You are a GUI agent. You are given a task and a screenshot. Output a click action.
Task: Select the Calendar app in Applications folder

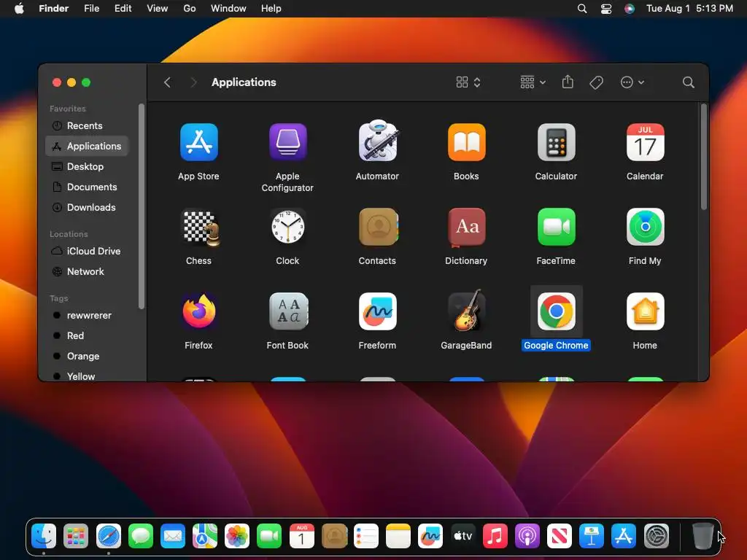(x=645, y=142)
